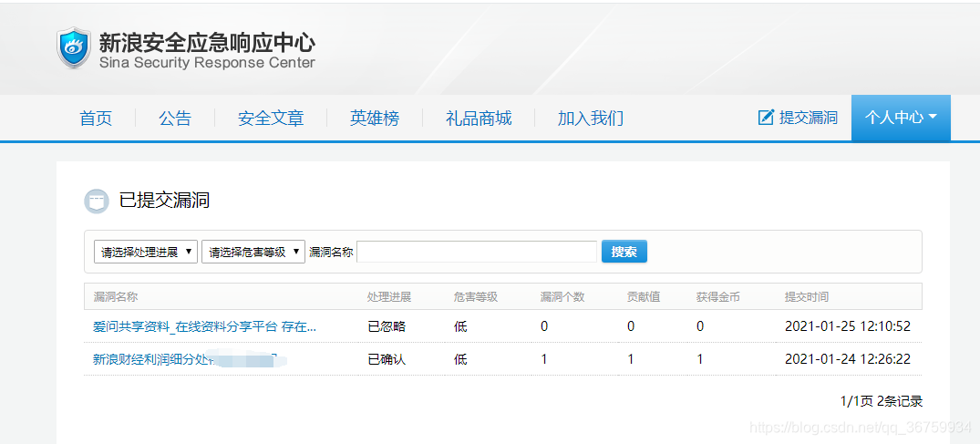This screenshot has height=444, width=980.
Task: Click the blue 搜索 button
Action: point(624,252)
